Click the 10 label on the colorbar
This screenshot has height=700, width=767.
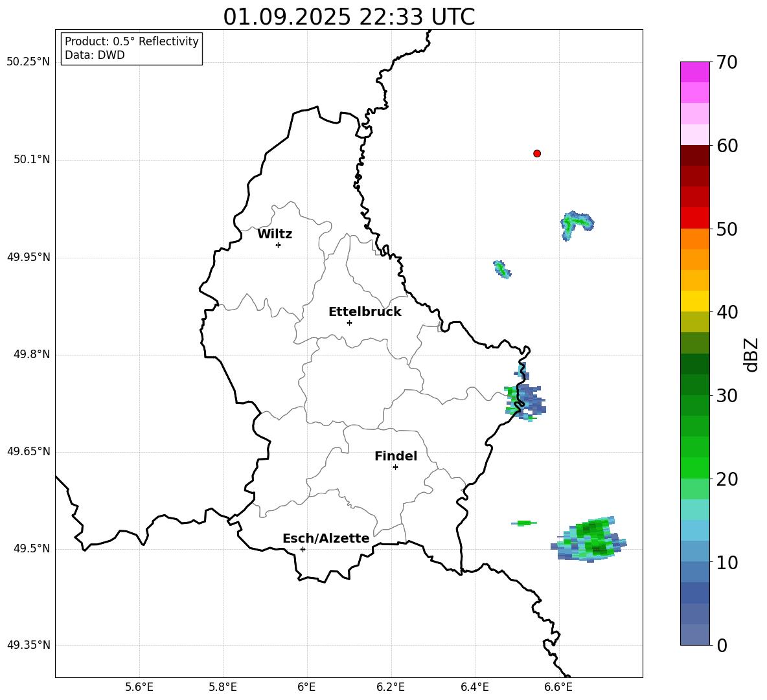click(x=726, y=563)
